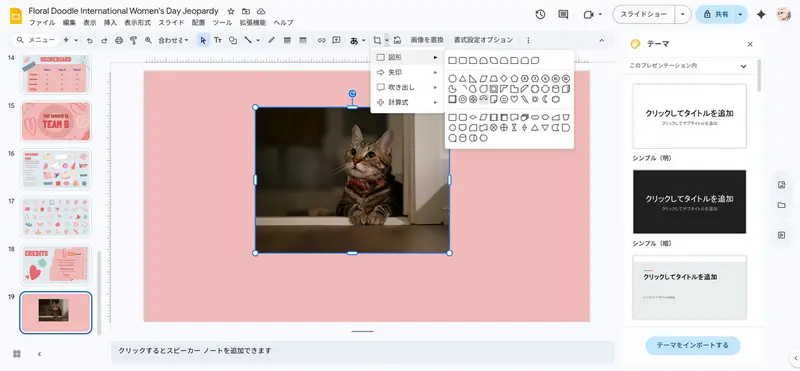Image resolution: width=800 pixels, height=371 pixels.
Task: Open the あ input tools dropdown
Action: [358, 40]
